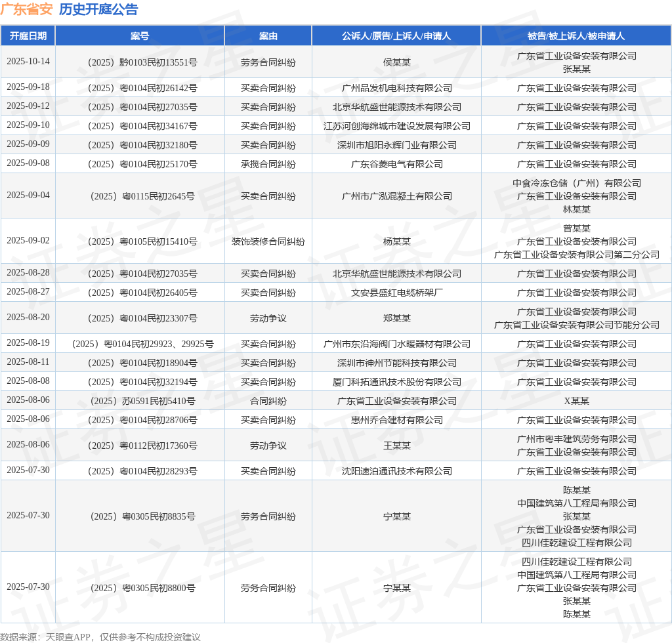Click plaintiff 郑某某

coord(397,318)
